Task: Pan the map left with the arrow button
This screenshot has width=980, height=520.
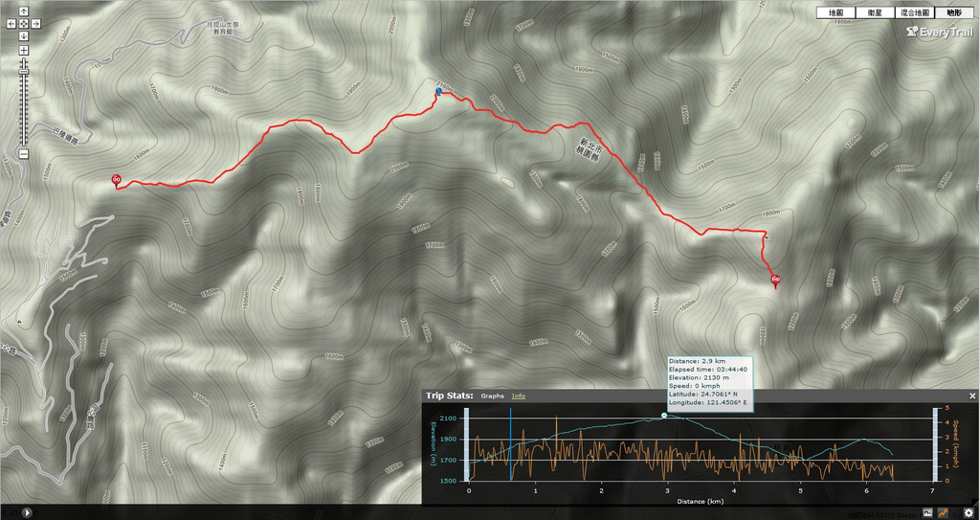Action: point(11,24)
